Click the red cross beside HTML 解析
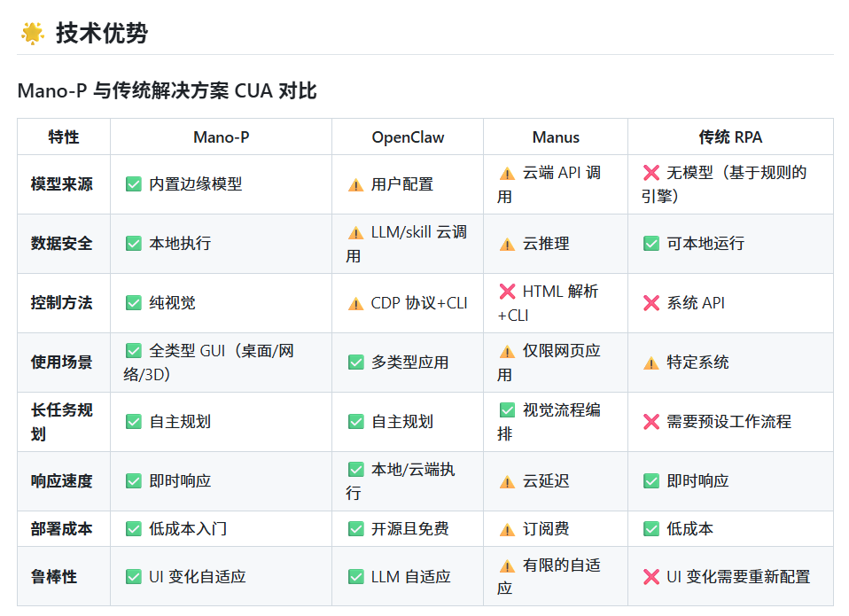Viewport: 849px width, 616px height. click(507, 292)
